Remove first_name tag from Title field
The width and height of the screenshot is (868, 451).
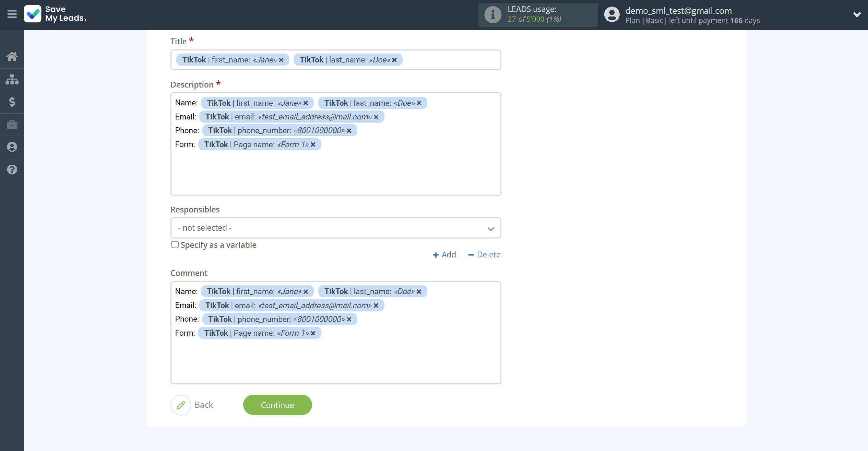281,60
